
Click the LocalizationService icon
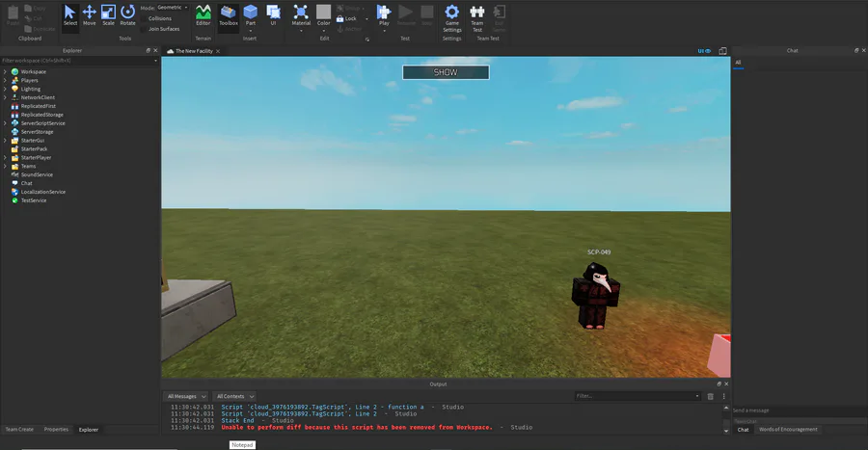14,192
